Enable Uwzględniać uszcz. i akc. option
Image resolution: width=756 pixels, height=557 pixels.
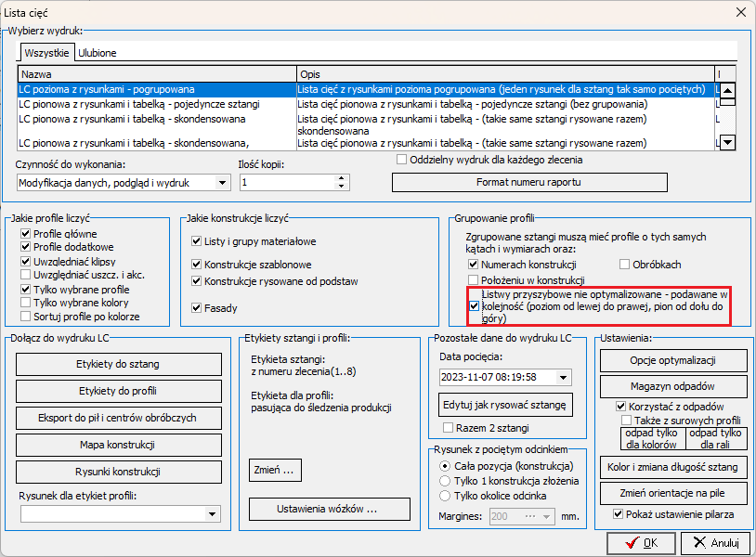pos(25,276)
